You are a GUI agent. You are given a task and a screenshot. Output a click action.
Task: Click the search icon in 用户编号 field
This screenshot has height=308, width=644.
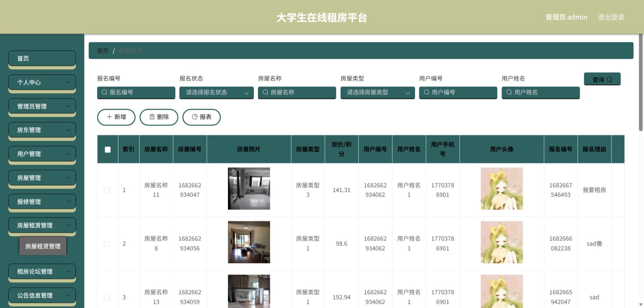[427, 92]
